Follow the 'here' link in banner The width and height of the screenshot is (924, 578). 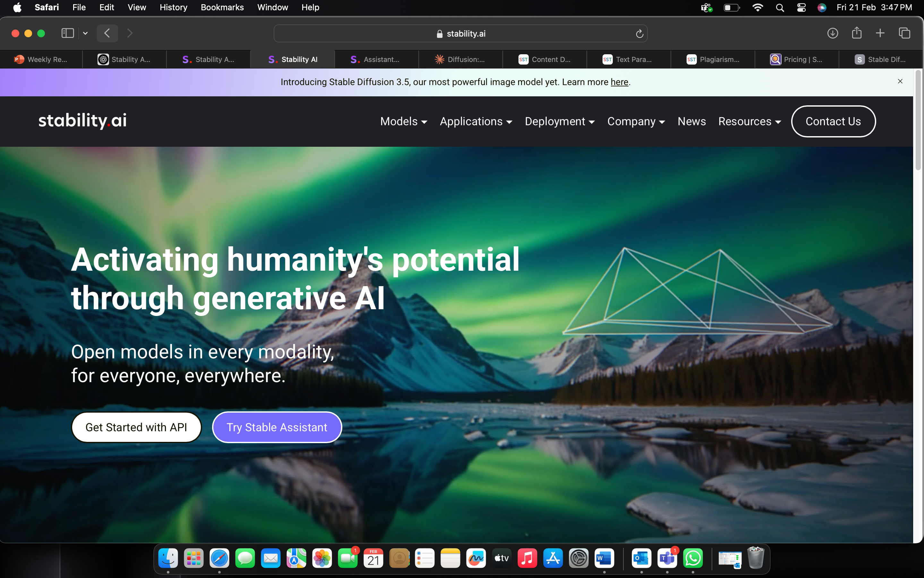[619, 82]
